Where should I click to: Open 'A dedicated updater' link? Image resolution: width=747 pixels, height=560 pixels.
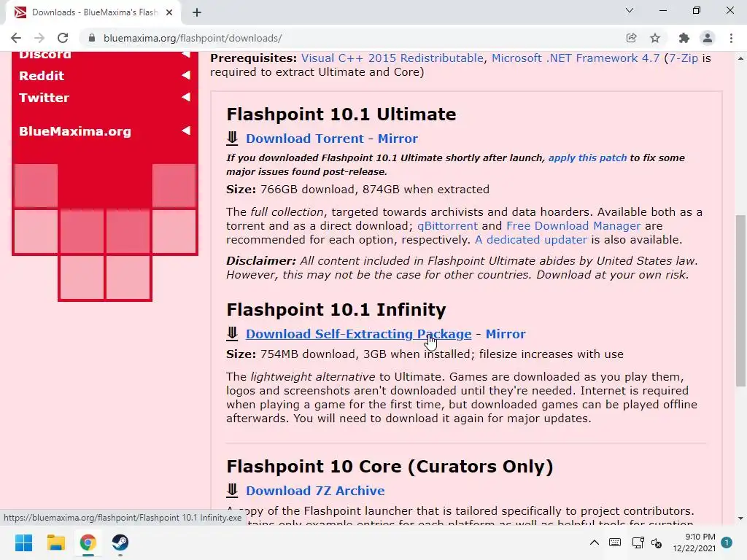tap(531, 239)
